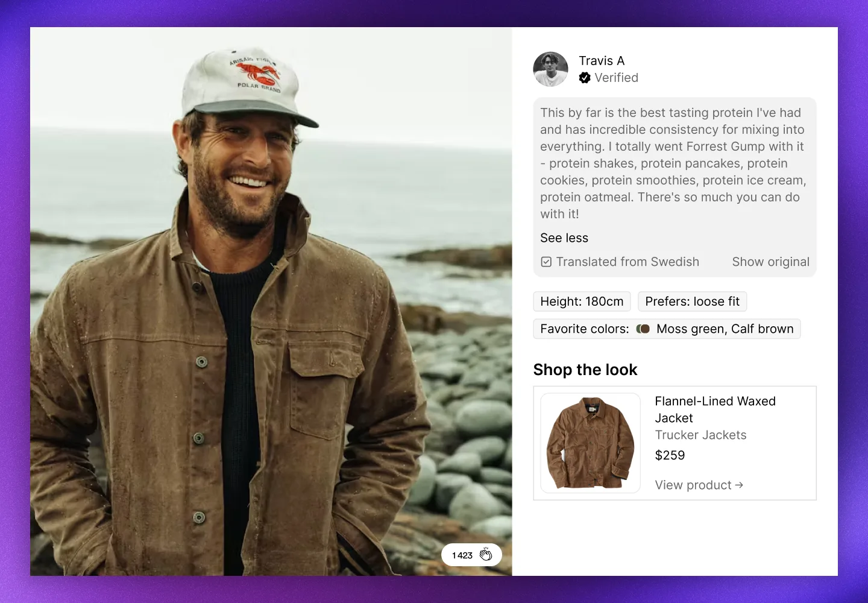Click the arrow next to View product
868x603 pixels.
point(739,485)
